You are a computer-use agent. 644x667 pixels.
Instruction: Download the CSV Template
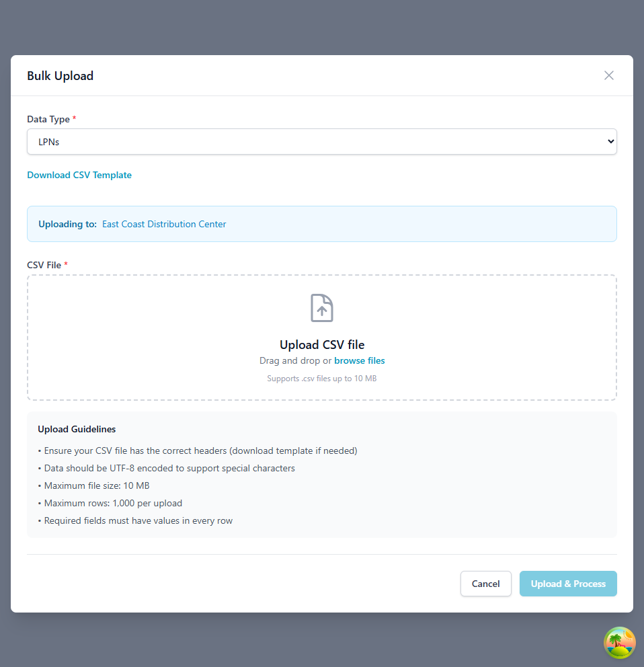(x=79, y=175)
